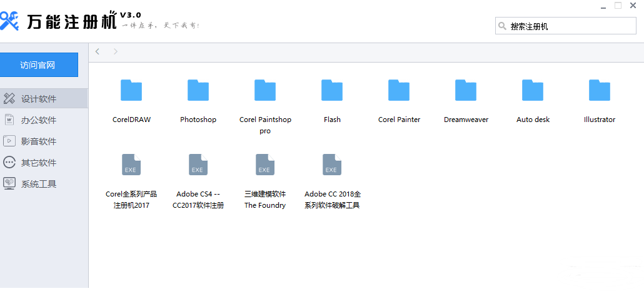Click the 系统工具 monitor icon
The width and height of the screenshot is (644, 291).
tap(9, 183)
